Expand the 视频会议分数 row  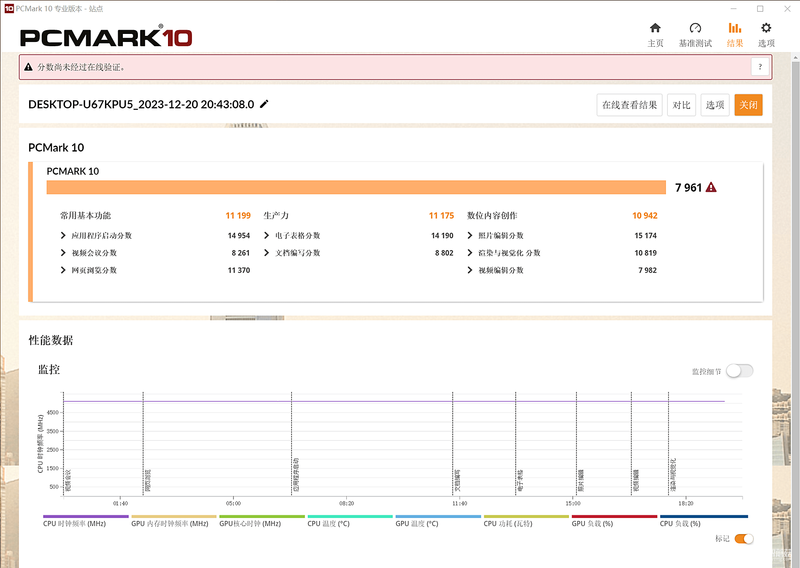tap(63, 253)
